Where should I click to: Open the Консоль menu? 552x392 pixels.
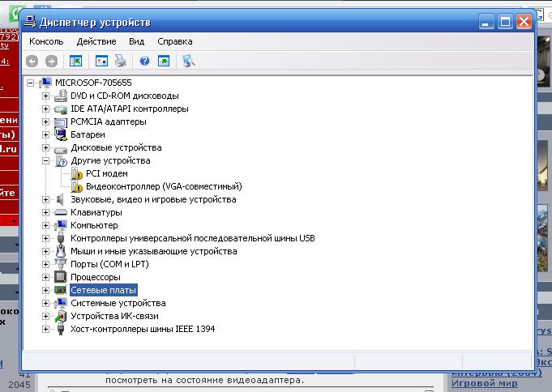(46, 41)
